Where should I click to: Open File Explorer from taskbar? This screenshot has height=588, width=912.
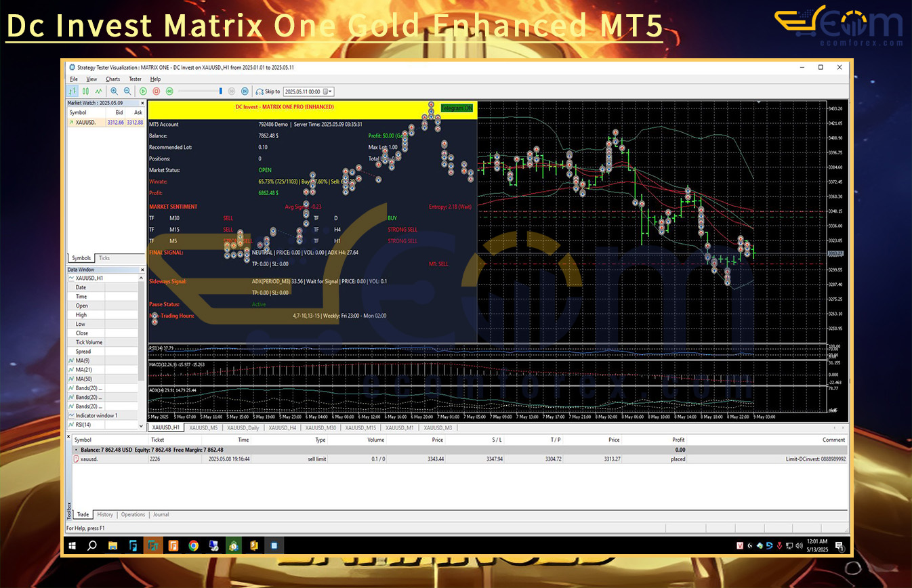112,545
